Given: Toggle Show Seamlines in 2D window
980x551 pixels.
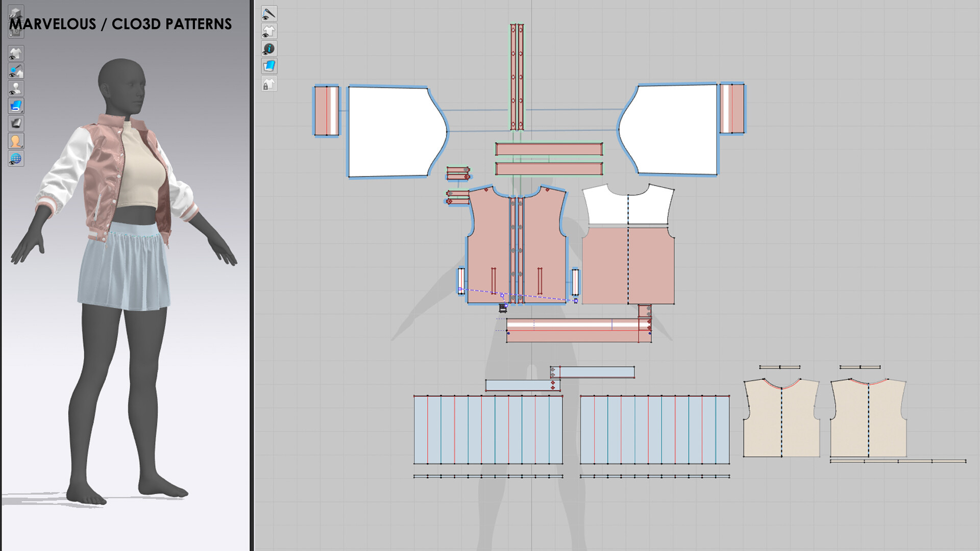Looking at the screenshot, I should point(269,14).
